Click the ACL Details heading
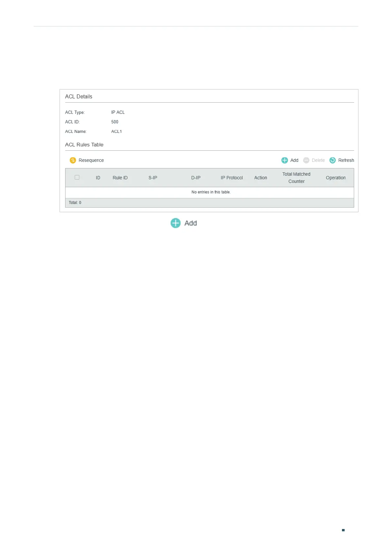Screen dimensions: 392x554 click(79, 96)
